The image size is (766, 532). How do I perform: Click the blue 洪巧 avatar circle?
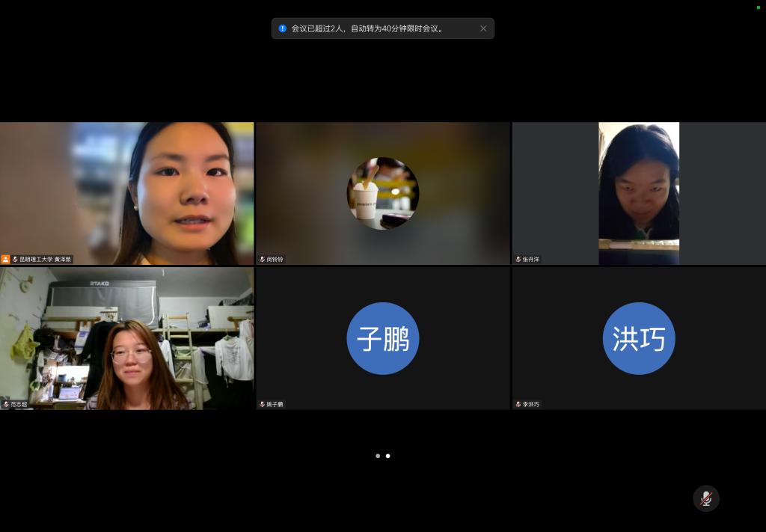pyautogui.click(x=639, y=338)
